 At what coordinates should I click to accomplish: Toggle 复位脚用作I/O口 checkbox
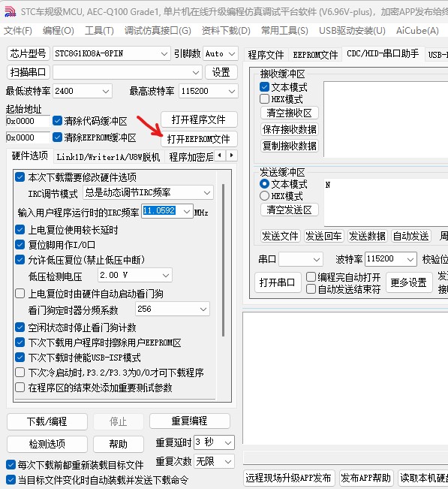(x=20, y=245)
